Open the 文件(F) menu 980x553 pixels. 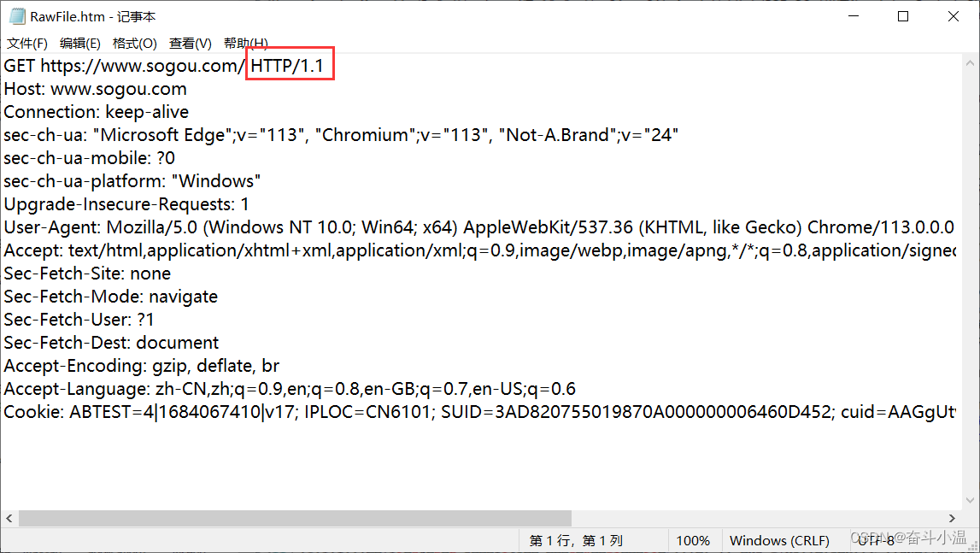tap(26, 44)
